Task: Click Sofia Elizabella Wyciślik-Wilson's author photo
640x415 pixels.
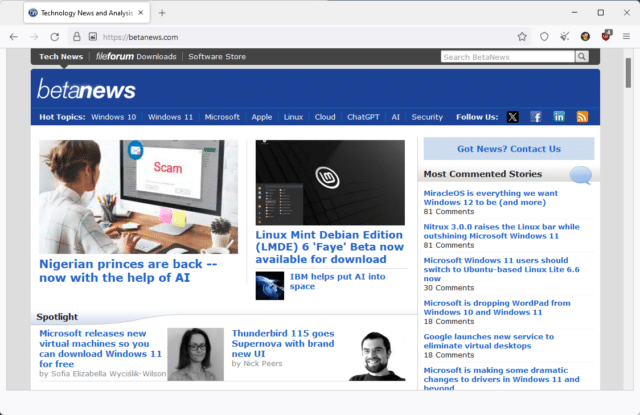Action: pos(196,354)
